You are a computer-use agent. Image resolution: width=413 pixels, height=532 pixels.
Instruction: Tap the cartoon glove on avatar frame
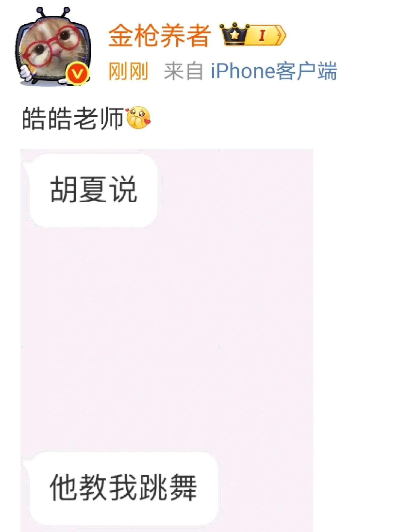pyautogui.click(x=26, y=73)
